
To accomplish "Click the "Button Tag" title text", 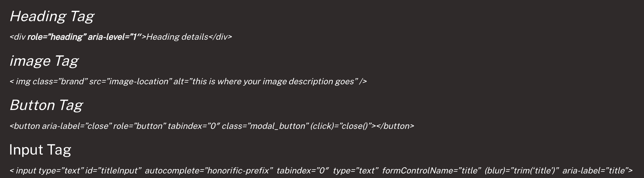I will [46, 105].
